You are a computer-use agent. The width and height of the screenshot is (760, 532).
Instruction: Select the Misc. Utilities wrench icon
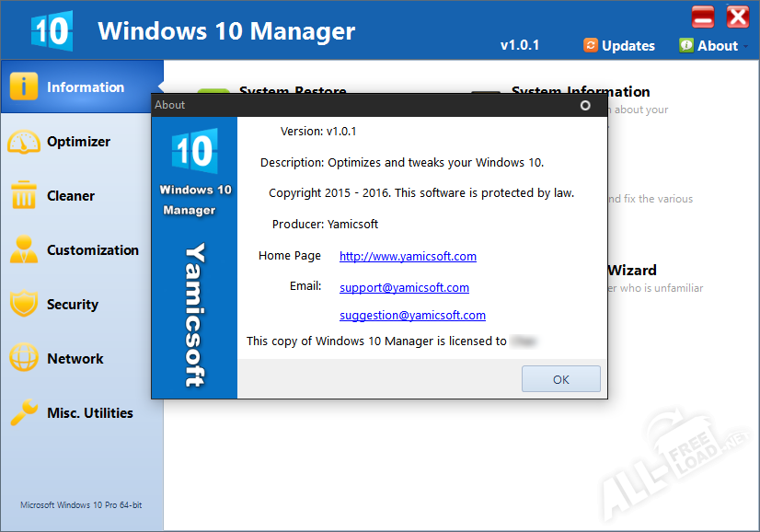(24, 412)
